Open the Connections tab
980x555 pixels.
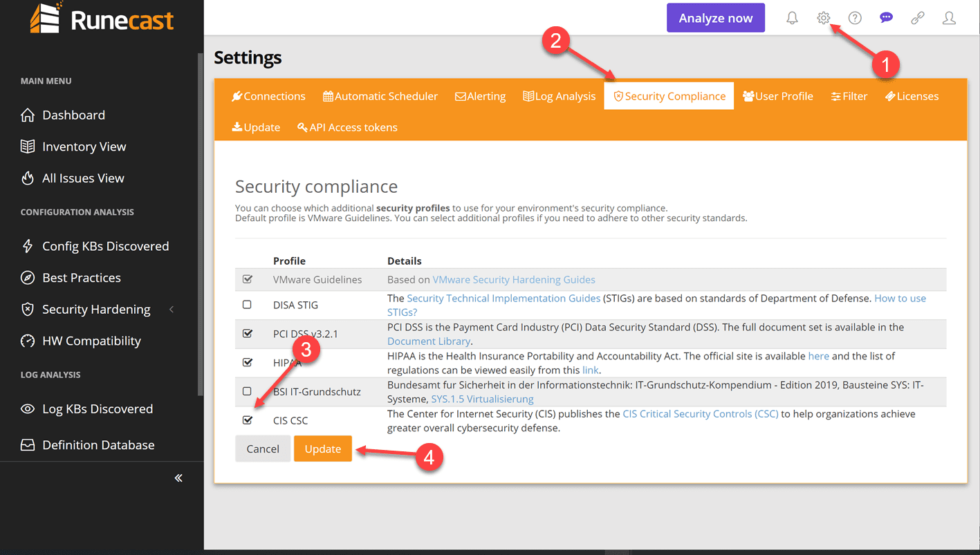pyautogui.click(x=268, y=96)
